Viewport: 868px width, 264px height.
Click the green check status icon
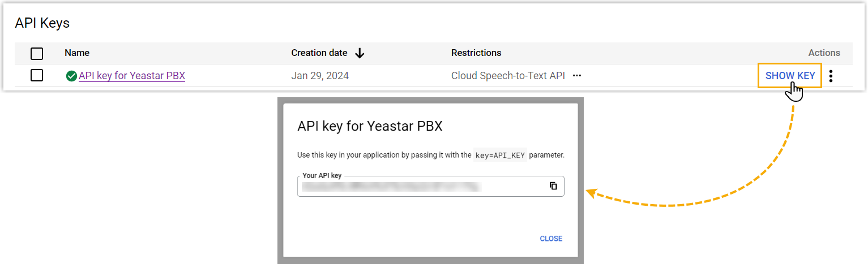click(71, 76)
